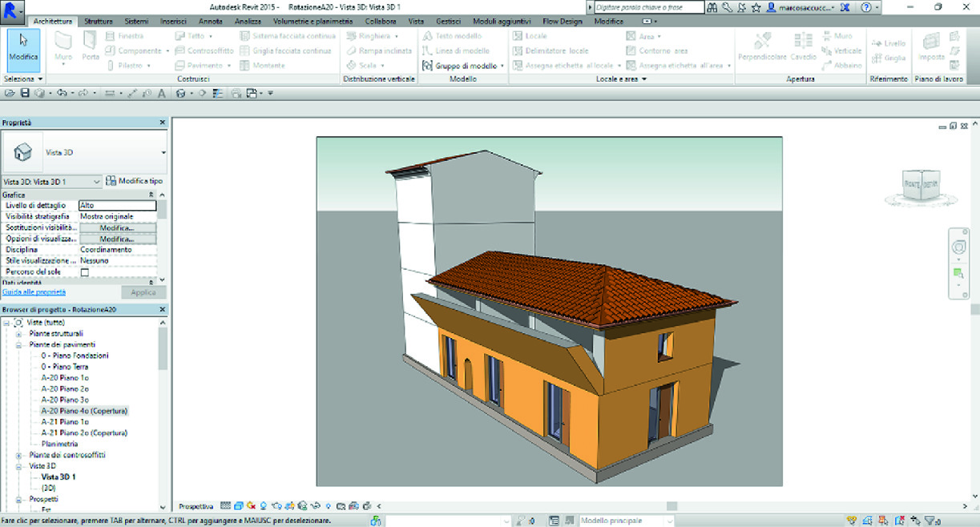Close the Proprietà panel
Viewport: 980px width, 527px height.
163,123
